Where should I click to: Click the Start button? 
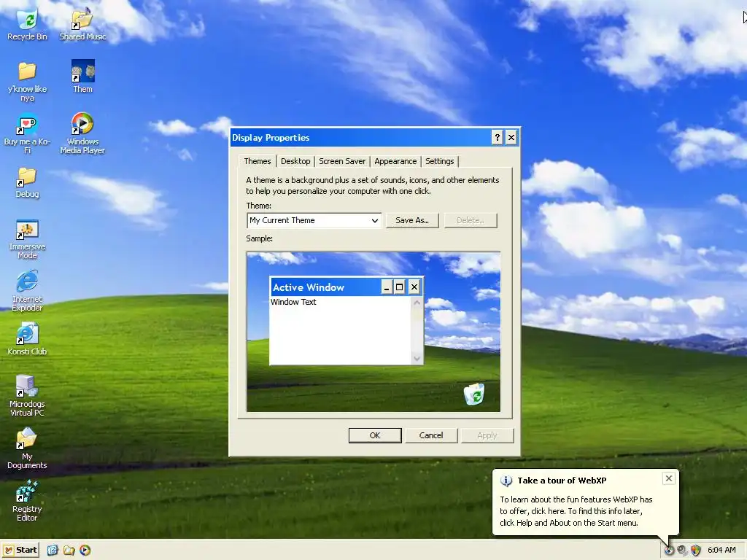click(x=20, y=550)
